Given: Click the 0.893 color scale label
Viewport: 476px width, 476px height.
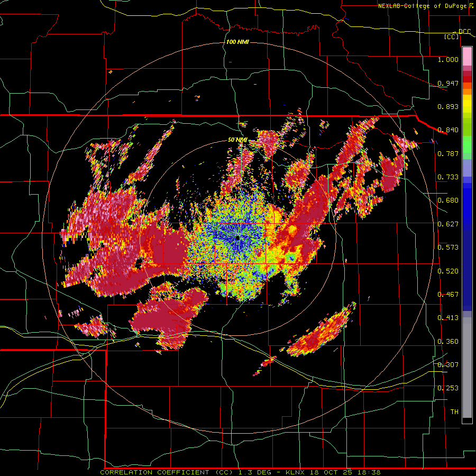Looking at the screenshot, I should click(448, 106).
